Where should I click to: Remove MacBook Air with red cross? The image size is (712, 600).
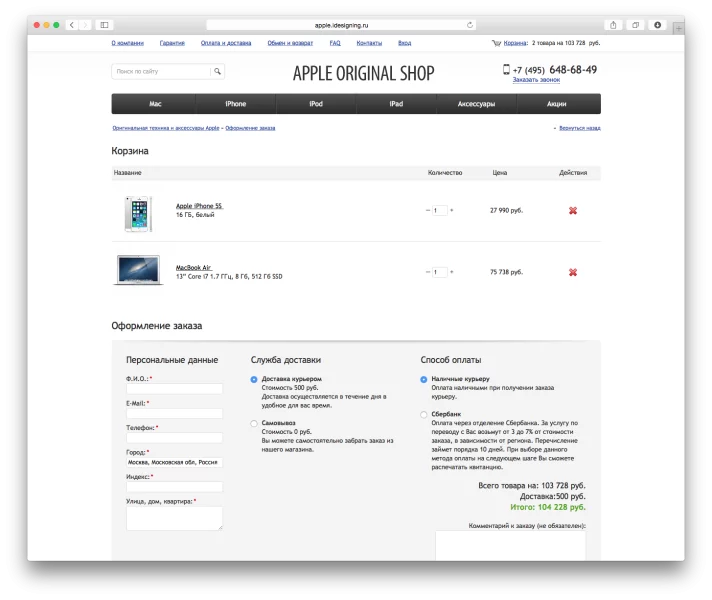coord(573,272)
